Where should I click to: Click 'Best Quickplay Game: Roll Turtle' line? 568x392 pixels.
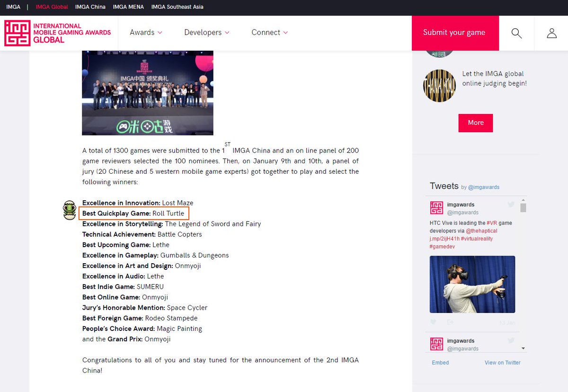point(133,214)
